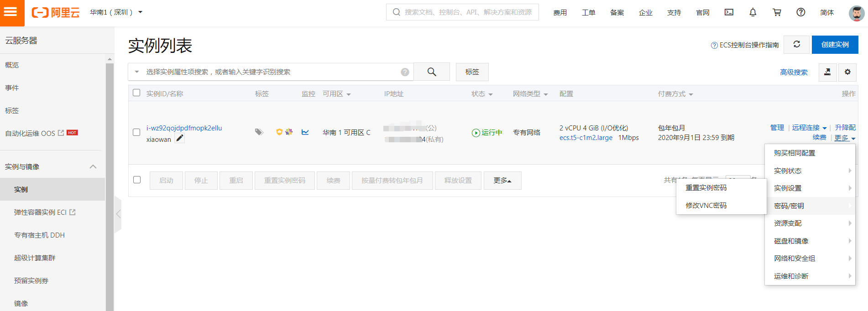The height and width of the screenshot is (311, 868).
Task: Edit instance name xiaowan pencil icon
Action: point(180,139)
